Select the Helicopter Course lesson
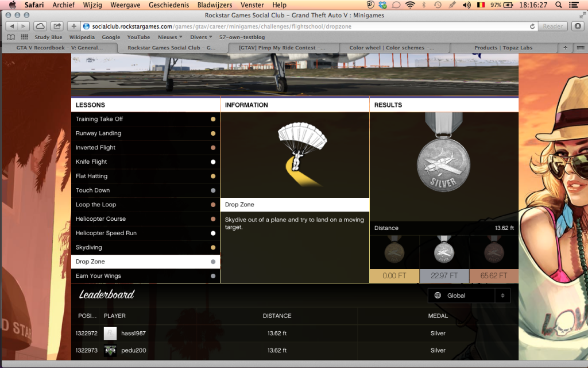This screenshot has height=368, width=588. click(x=145, y=219)
